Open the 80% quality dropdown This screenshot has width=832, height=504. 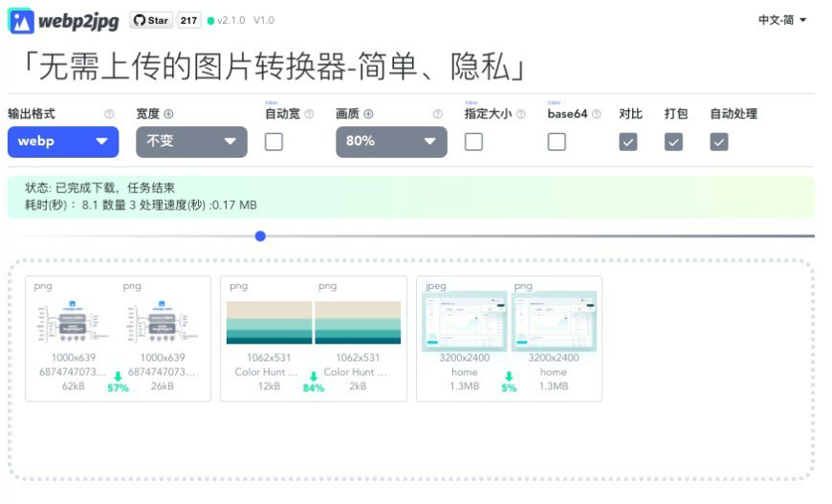(x=391, y=142)
